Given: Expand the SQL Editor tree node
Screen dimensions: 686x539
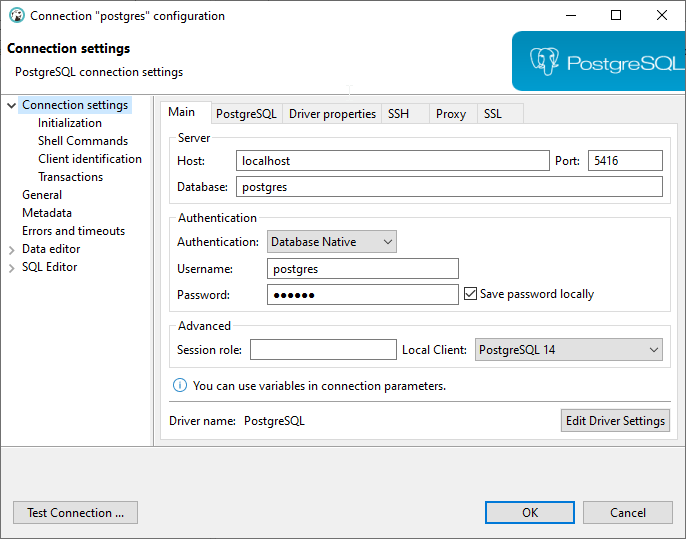Looking at the screenshot, I should coord(12,268).
